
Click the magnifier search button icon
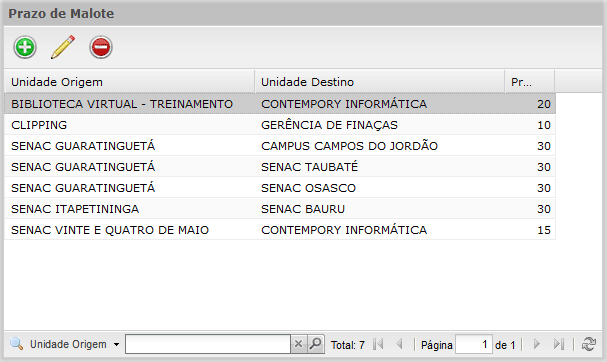[x=316, y=344]
